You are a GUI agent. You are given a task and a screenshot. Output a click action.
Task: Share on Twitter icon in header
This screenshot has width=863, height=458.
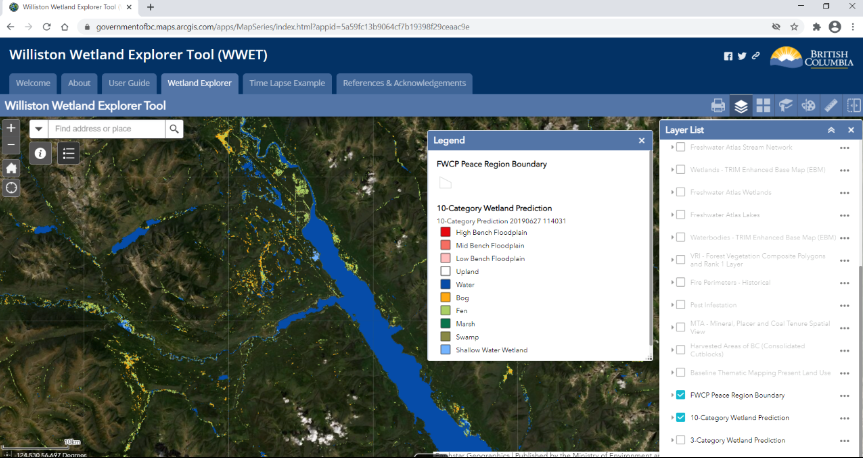742,56
